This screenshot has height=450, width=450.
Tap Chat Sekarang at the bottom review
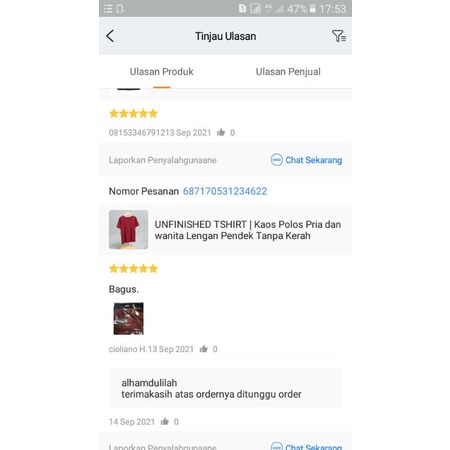tap(313, 447)
